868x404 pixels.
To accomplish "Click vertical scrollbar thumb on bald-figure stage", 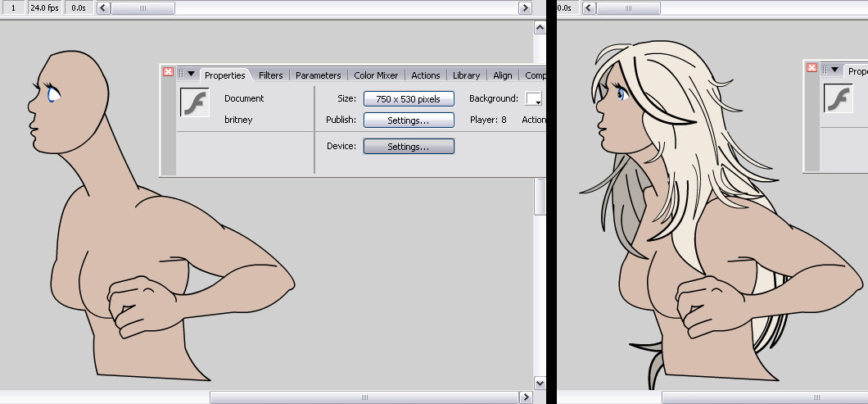I will (540, 196).
